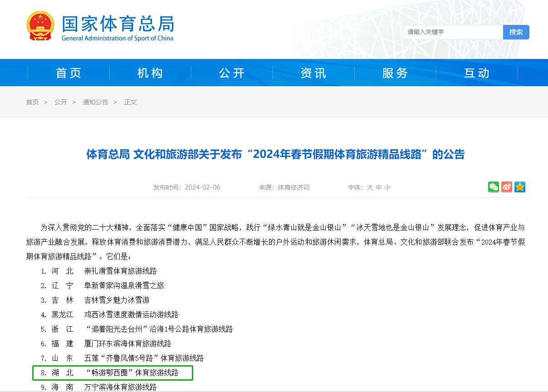Open the 机构 navigation menu
The height and width of the screenshot is (392, 548).
[x=151, y=73]
